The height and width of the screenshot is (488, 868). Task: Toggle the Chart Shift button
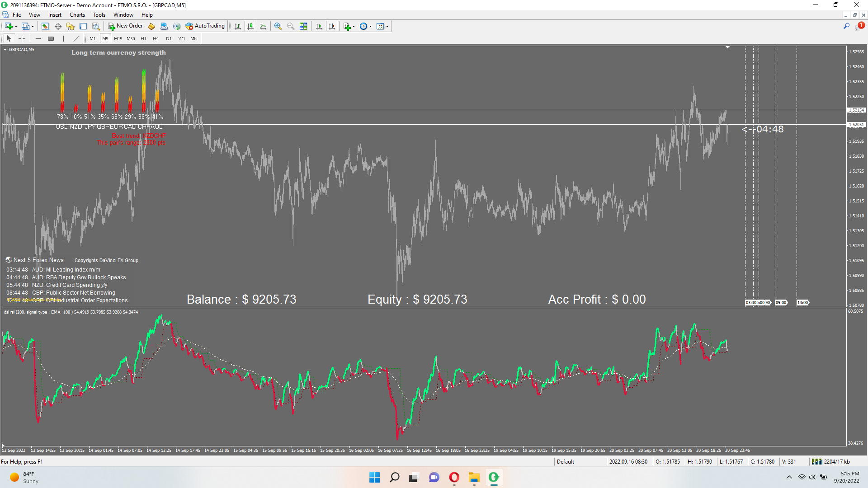332,26
